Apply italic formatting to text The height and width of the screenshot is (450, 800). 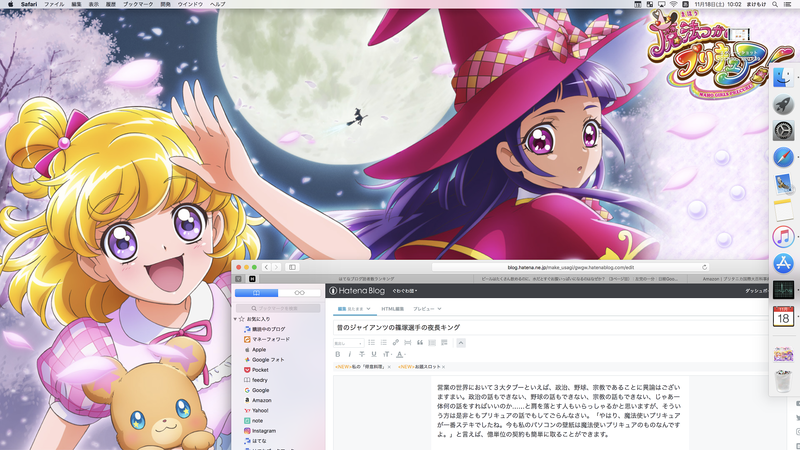(349, 354)
